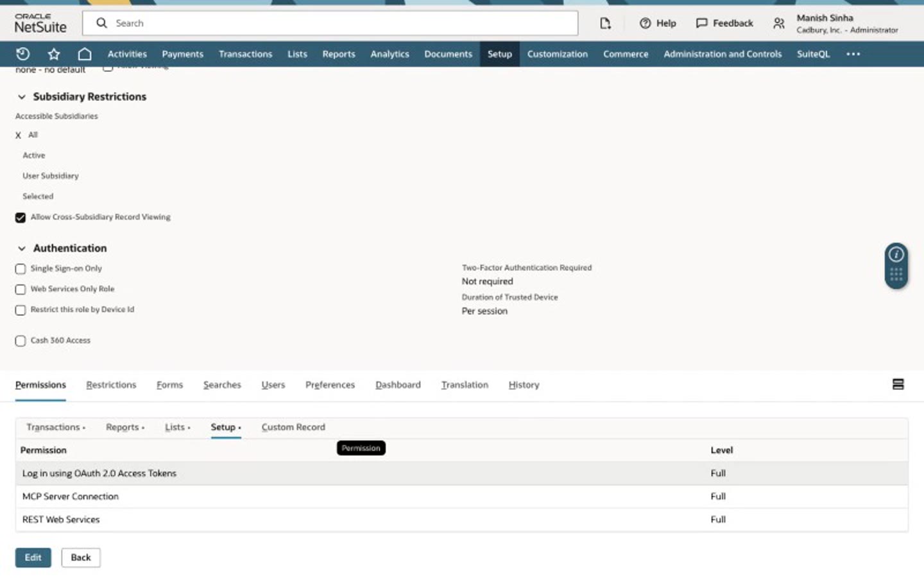Open Administration and Controls menu
Screen dimensions: 924x578
click(x=723, y=54)
